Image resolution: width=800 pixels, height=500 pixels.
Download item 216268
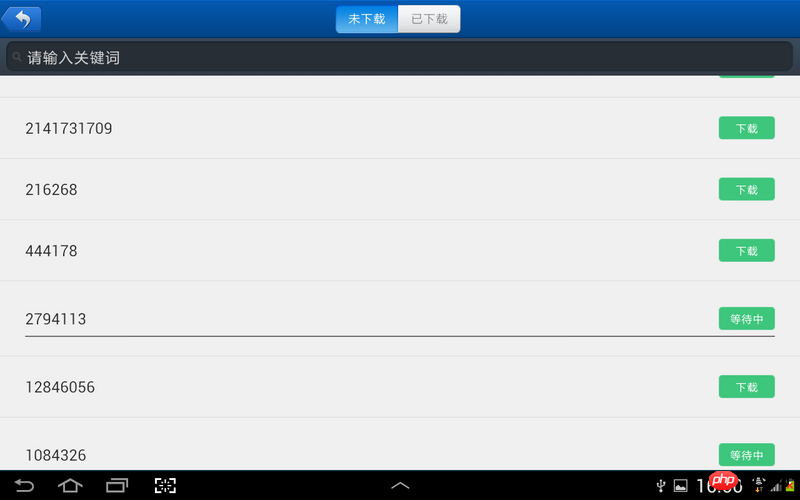tap(746, 189)
